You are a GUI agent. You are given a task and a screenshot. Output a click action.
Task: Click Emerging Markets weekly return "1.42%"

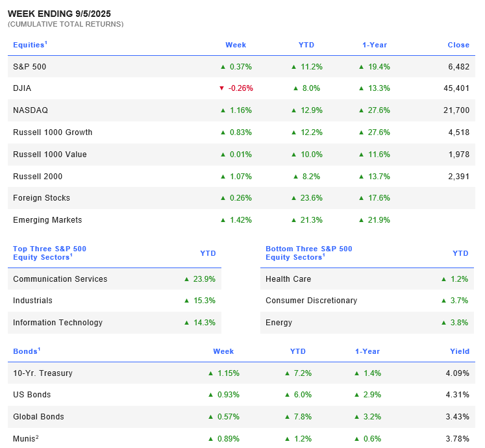[x=241, y=220]
